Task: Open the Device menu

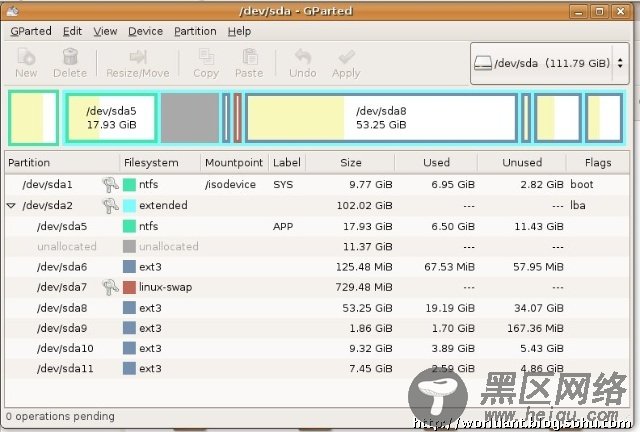Action: click(x=145, y=31)
